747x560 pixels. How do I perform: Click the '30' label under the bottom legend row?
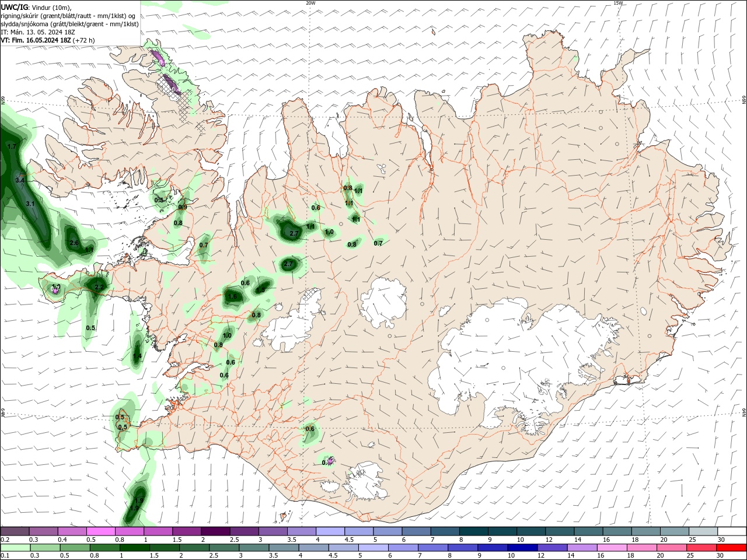[x=721, y=556]
